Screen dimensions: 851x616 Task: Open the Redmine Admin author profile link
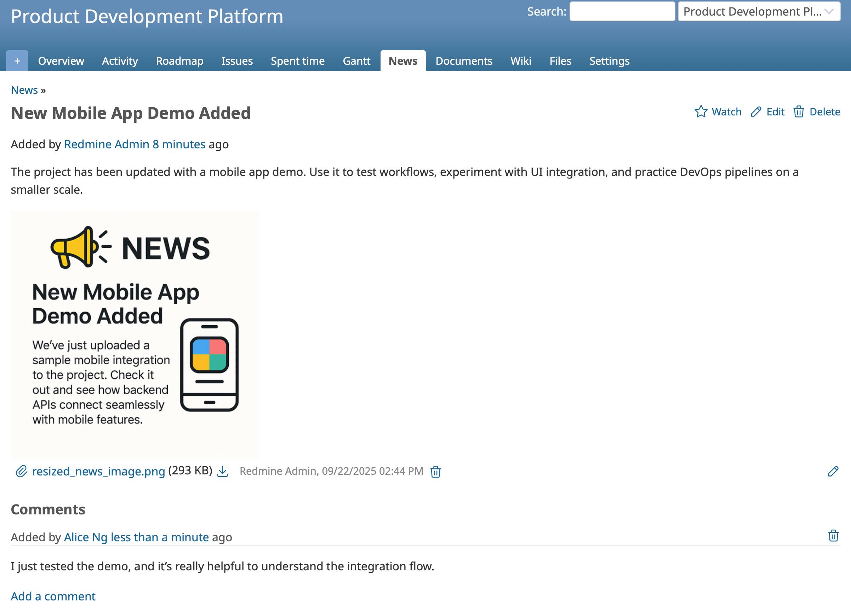point(107,144)
